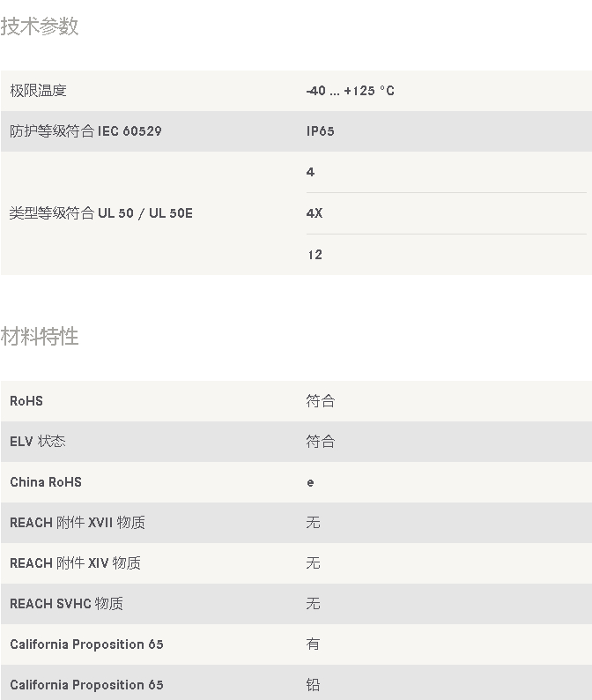Click the 无 value for REACH 附件 XIV
The width and height of the screenshot is (592, 700).
coord(313,563)
